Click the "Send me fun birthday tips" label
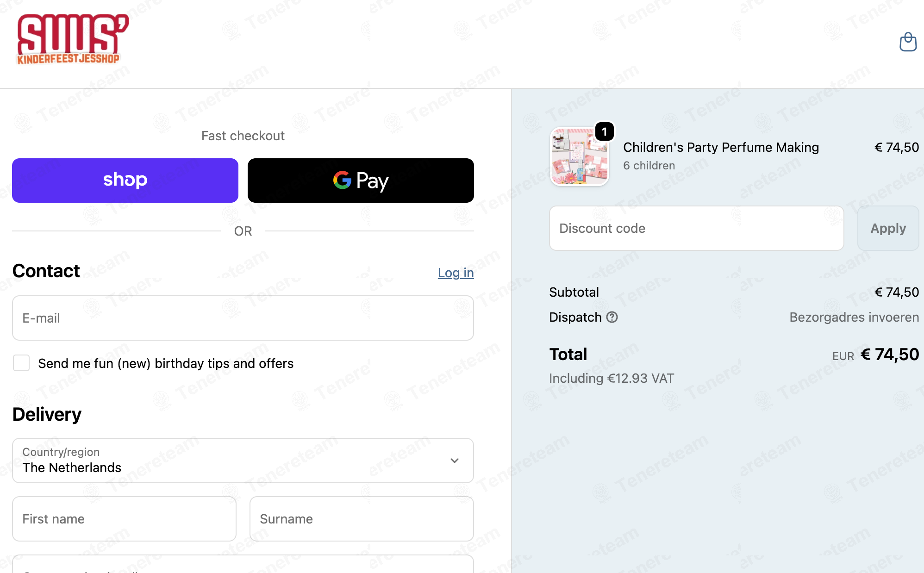 166,363
